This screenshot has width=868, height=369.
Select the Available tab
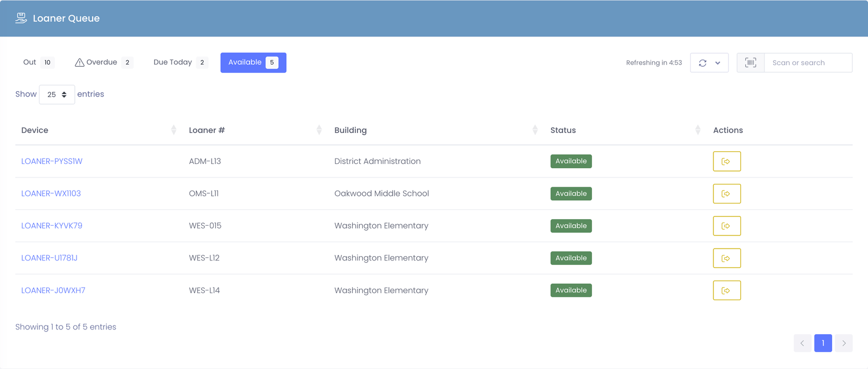253,62
